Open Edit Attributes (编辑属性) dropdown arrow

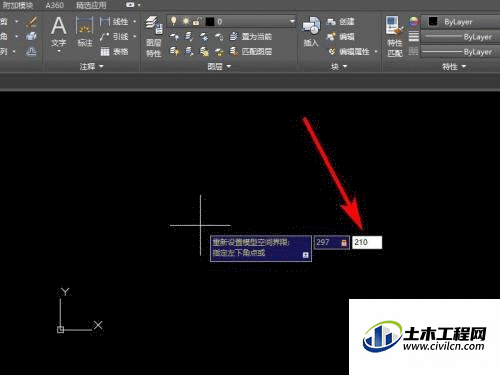[376, 52]
